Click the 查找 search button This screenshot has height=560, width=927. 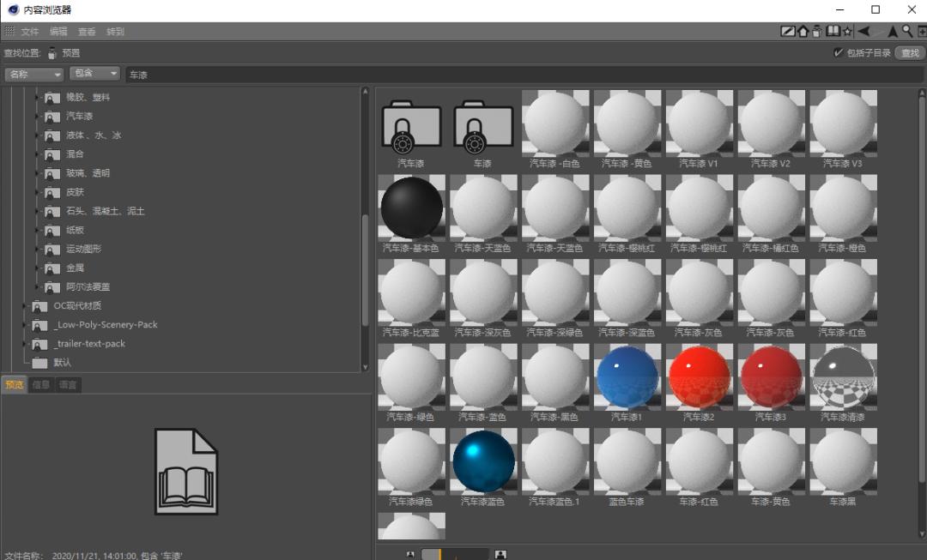(x=910, y=52)
